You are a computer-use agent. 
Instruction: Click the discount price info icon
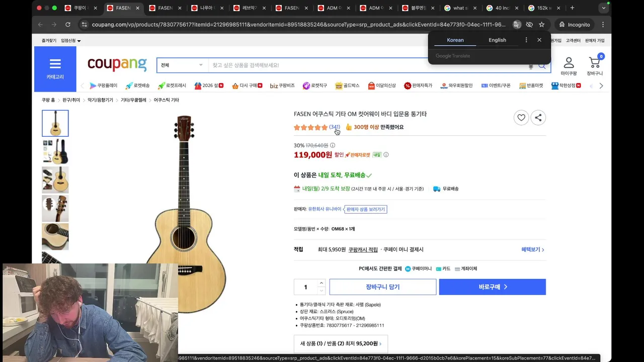point(333,145)
